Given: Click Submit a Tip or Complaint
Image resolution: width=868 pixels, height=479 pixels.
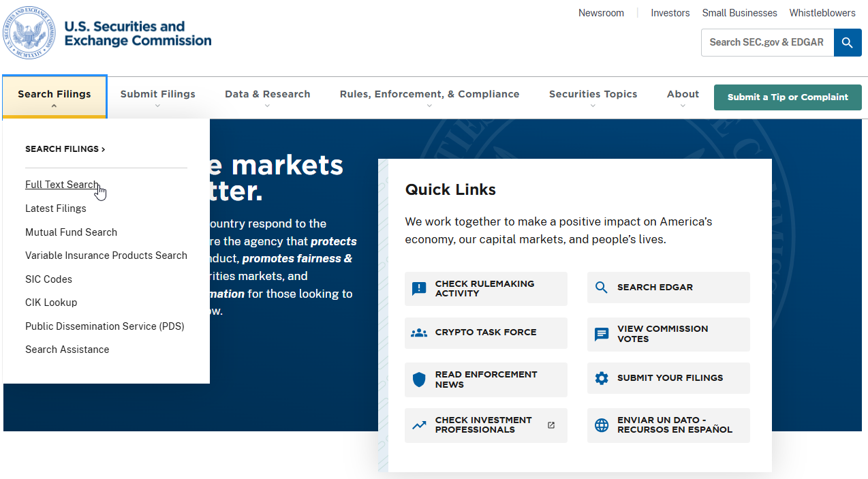Looking at the screenshot, I should click(788, 97).
